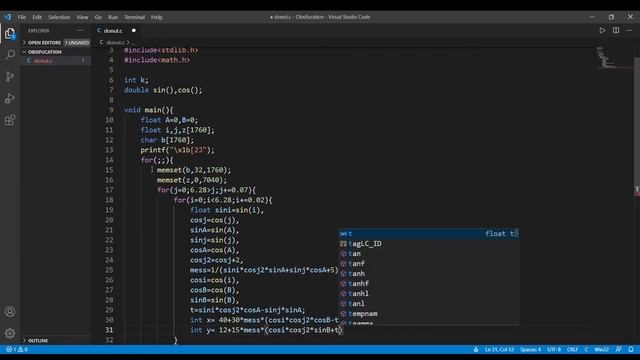Select the 'tanh' suggestion
The width and height of the screenshot is (640, 360).
pyautogui.click(x=429, y=273)
